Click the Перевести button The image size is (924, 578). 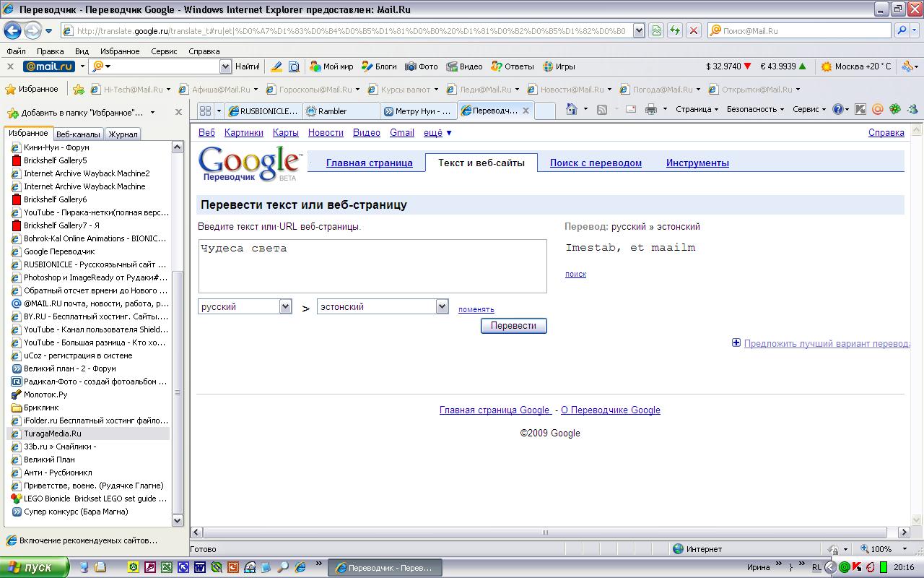[514, 326]
